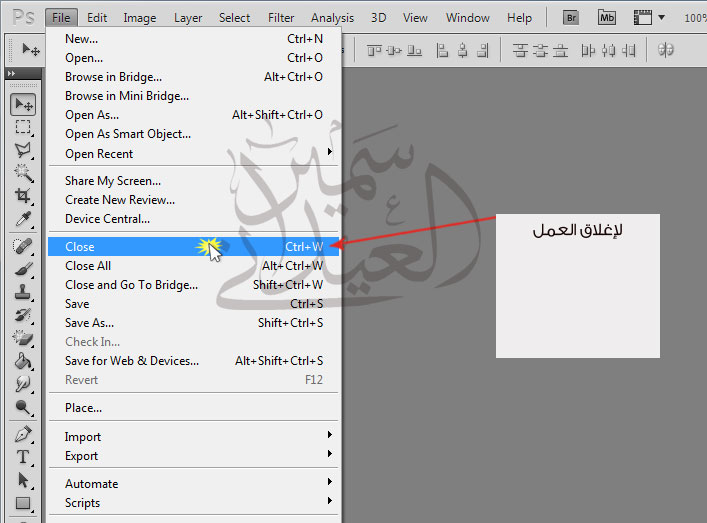Screen dimensions: 707x523
Task: Select the History Brush tool
Action: click(x=23, y=315)
